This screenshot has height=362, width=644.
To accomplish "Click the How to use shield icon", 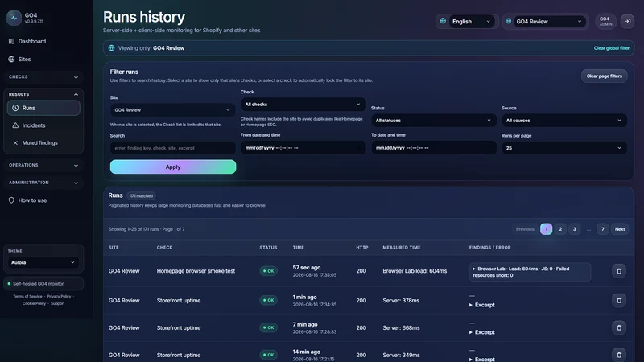I will (11, 200).
